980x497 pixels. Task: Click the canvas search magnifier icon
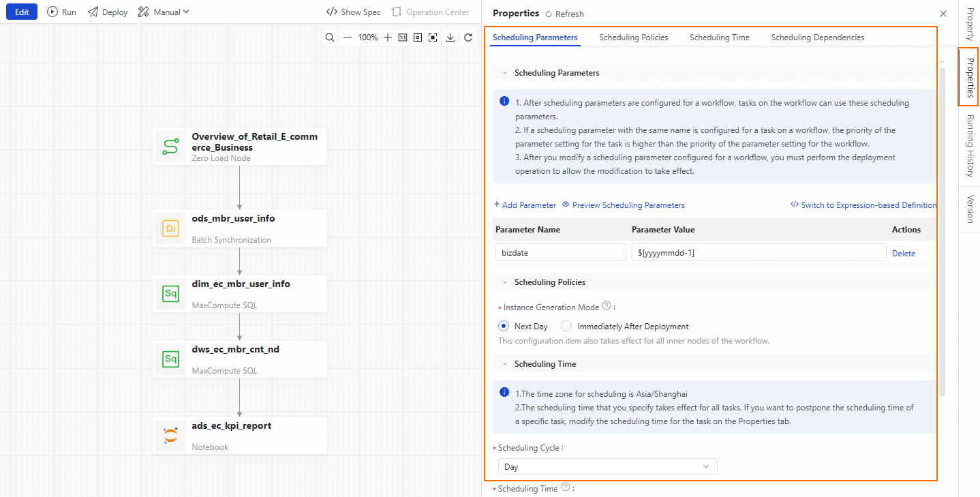[330, 37]
